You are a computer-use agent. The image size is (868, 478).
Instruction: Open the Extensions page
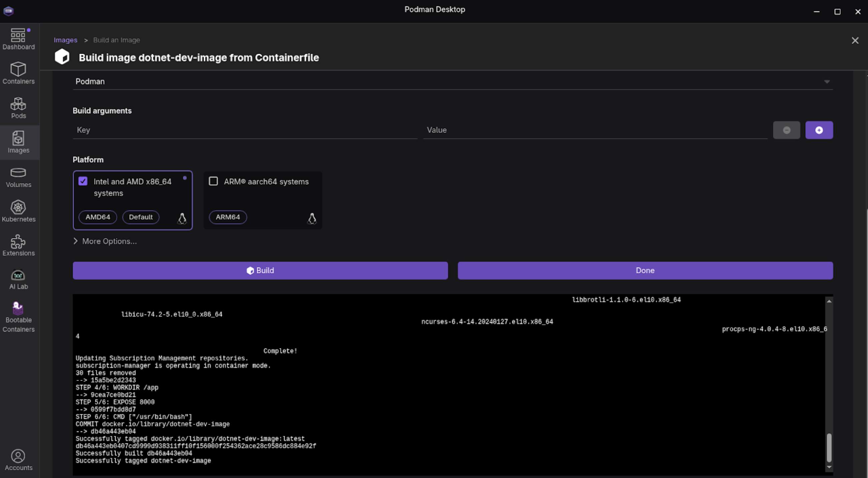click(18, 245)
